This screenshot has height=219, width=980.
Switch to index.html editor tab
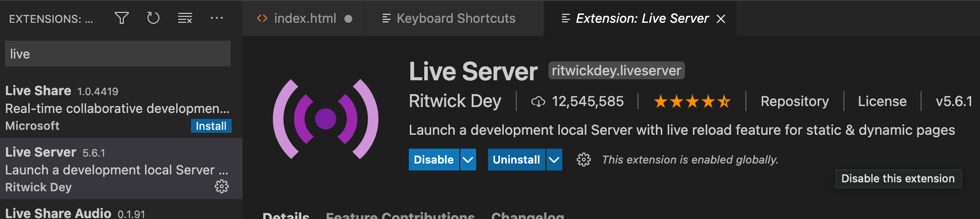[x=304, y=18]
